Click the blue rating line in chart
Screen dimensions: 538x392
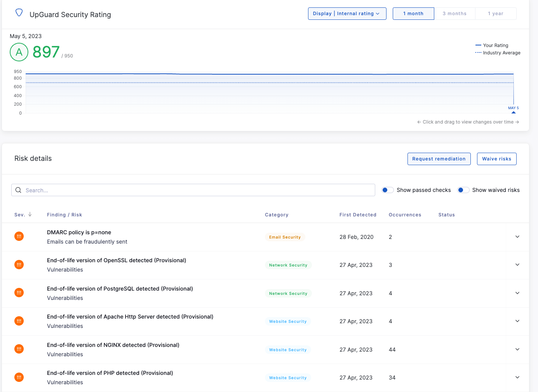point(270,74)
